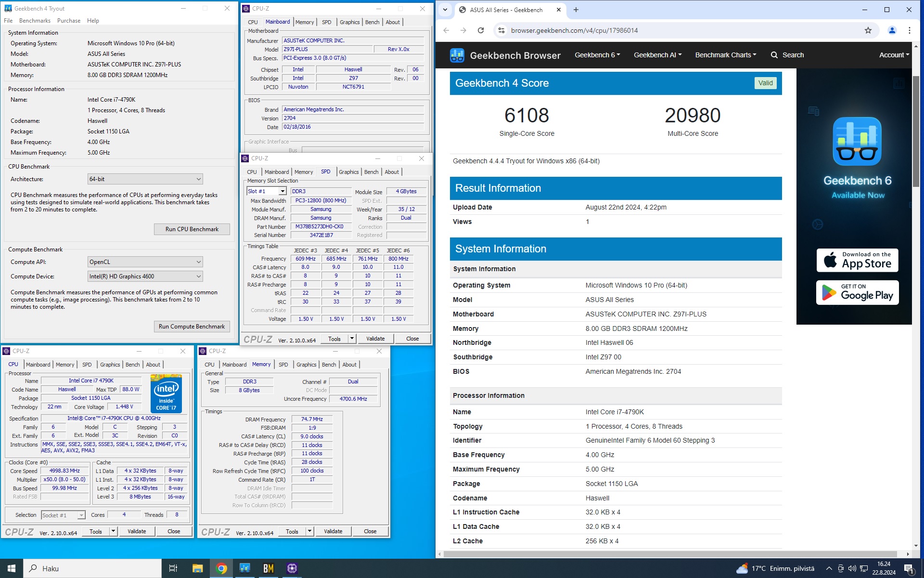This screenshot has width=924, height=578.
Task: Open the Compute API OpenCL dropdown
Action: pyautogui.click(x=145, y=262)
